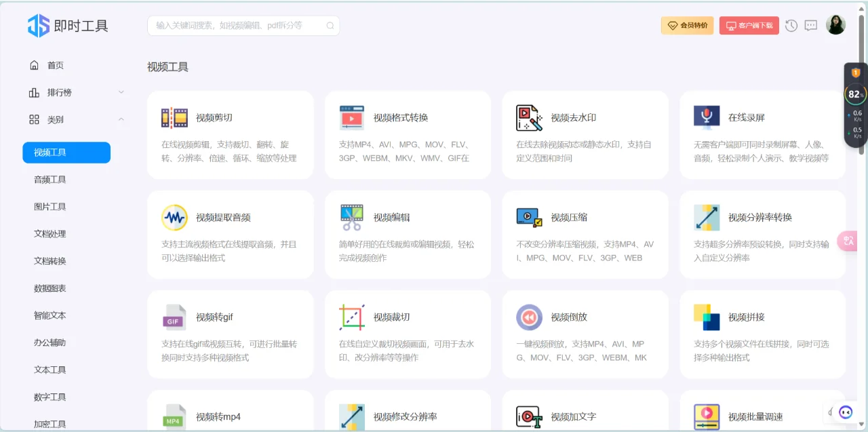Open the 视频格式转换 title link

(x=401, y=117)
